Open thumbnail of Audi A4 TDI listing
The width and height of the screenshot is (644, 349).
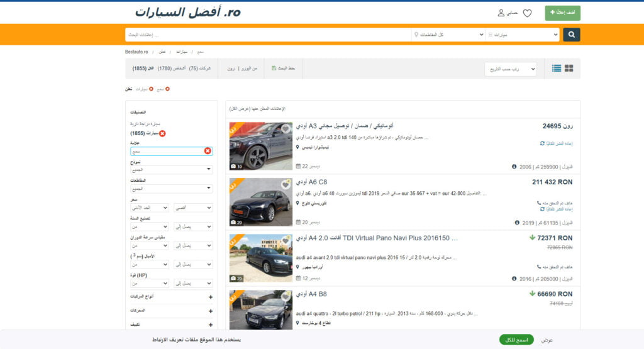(261, 258)
